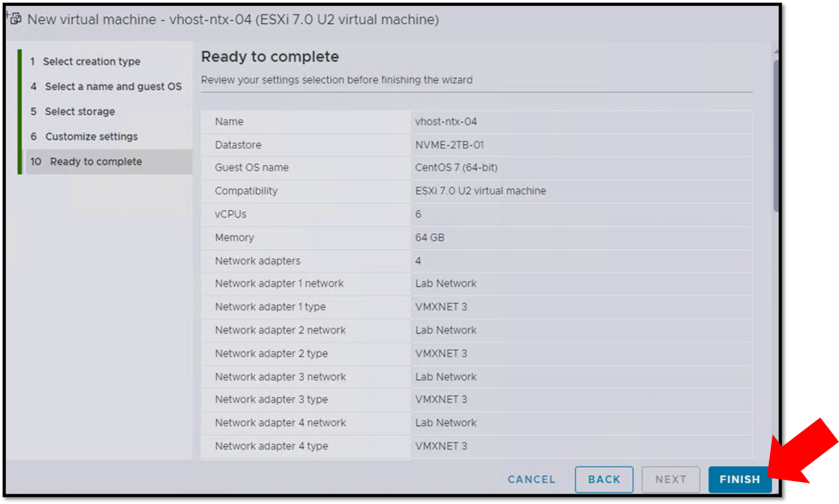This screenshot has width=839, height=504.
Task: Click the BACK button
Action: click(604, 479)
